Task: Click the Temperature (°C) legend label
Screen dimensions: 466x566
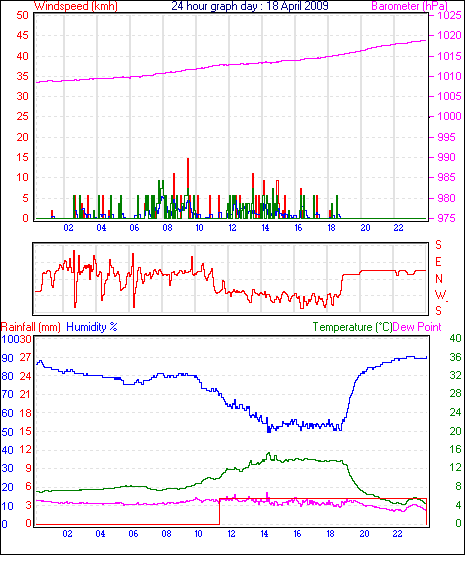Action: 352,327
